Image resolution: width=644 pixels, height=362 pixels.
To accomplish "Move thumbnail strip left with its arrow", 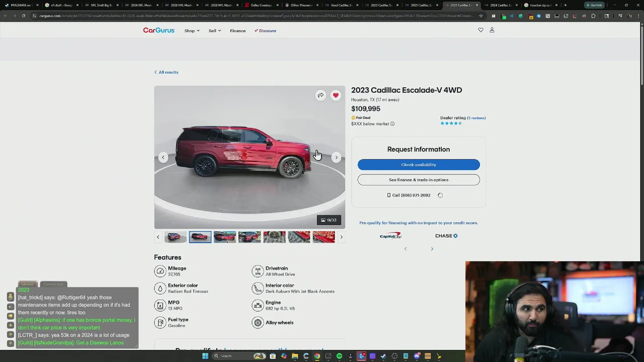I will coord(158,237).
